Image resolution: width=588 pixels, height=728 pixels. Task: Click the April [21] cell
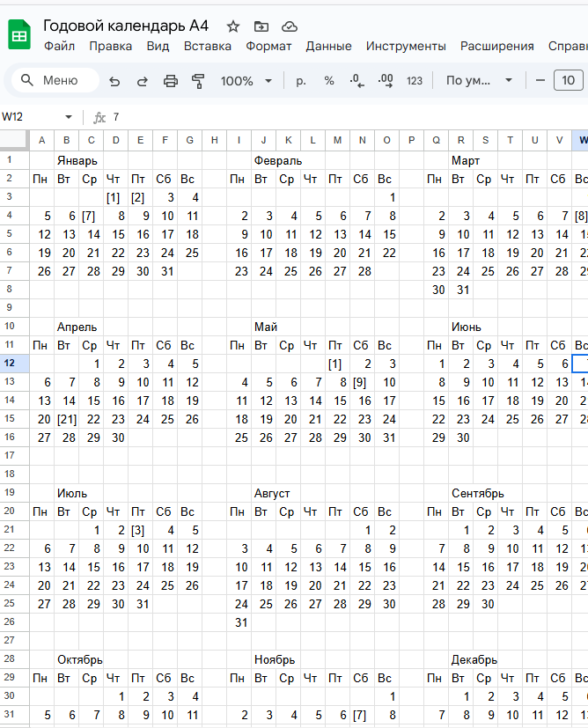pyautogui.click(x=66, y=419)
